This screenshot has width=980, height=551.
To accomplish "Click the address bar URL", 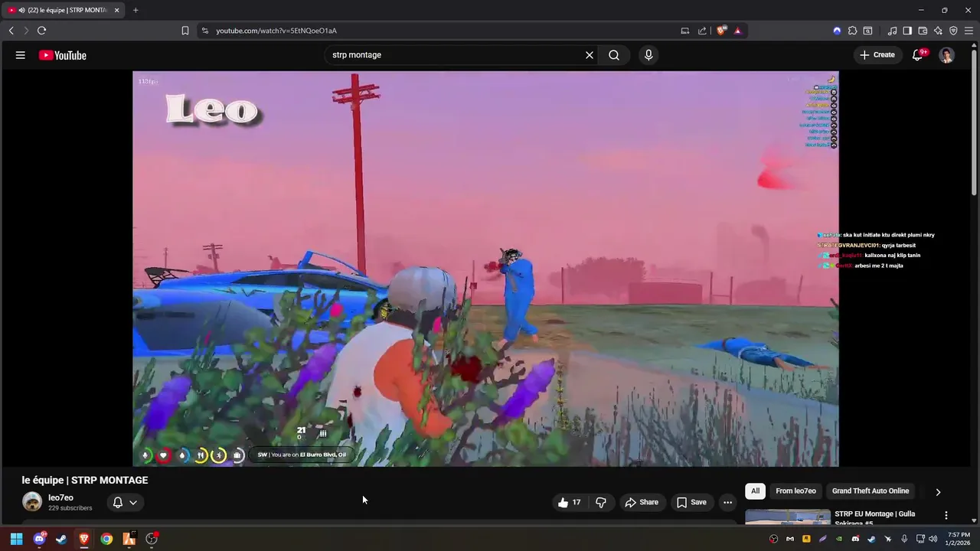I will pyautogui.click(x=276, y=31).
